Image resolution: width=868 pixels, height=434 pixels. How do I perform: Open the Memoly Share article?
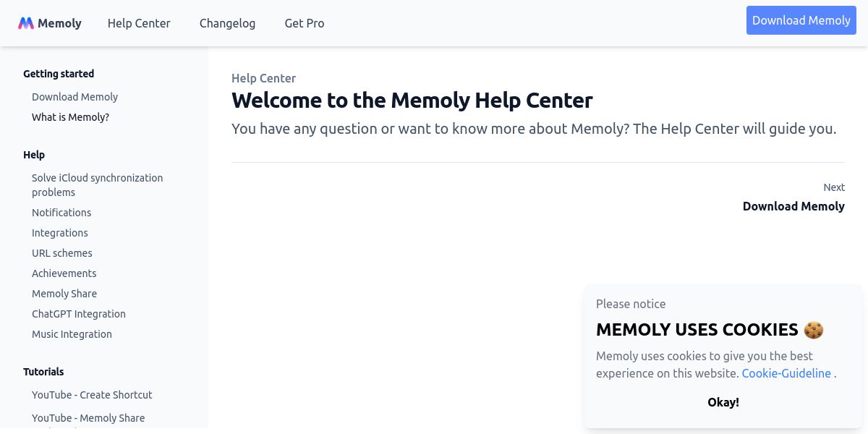click(64, 294)
